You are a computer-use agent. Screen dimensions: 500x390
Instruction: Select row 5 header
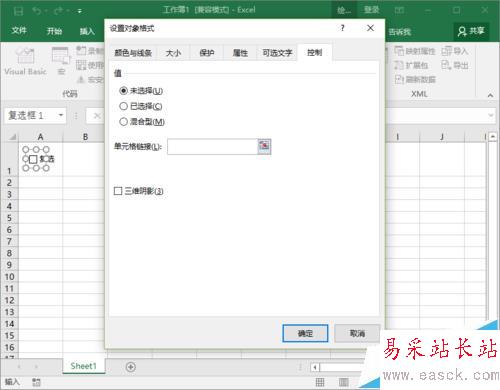[9, 218]
